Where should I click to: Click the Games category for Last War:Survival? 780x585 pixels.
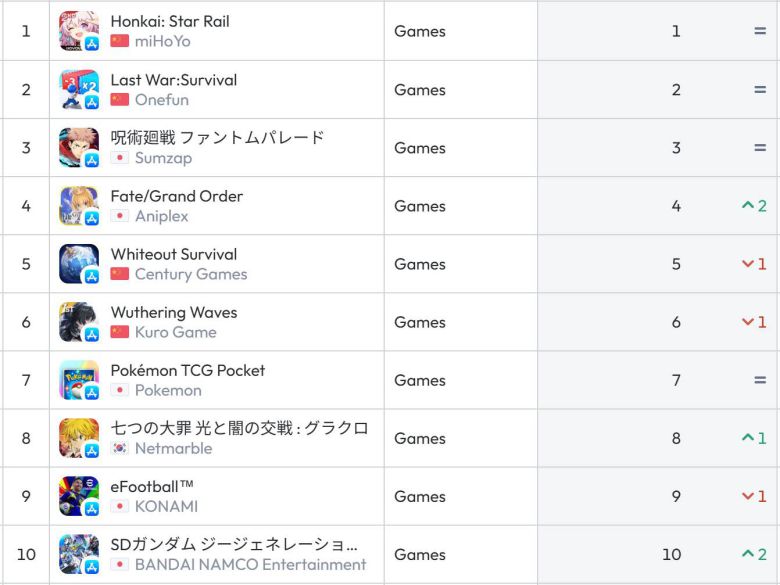tap(420, 89)
